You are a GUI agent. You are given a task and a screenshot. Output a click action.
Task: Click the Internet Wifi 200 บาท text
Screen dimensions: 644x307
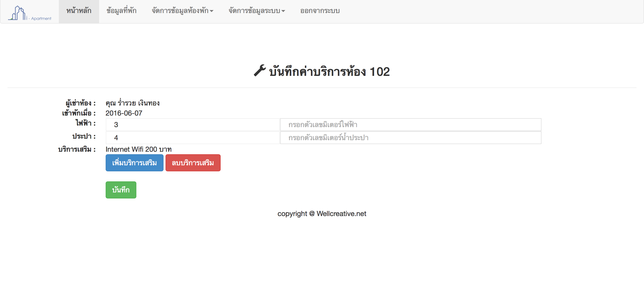coord(138,149)
